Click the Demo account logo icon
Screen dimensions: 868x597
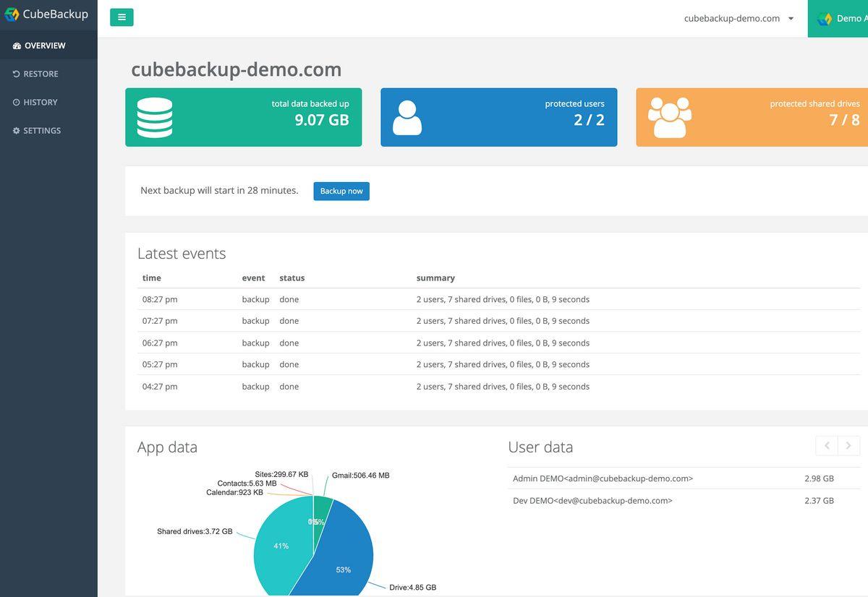(x=824, y=19)
